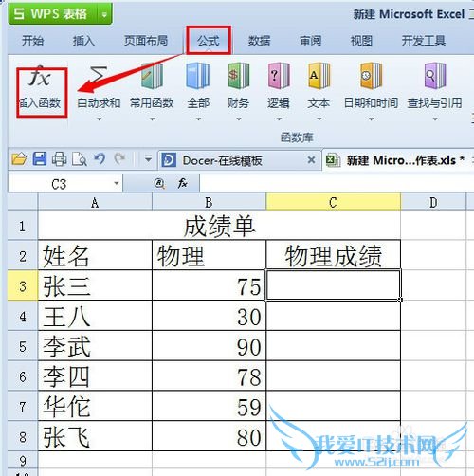Open the WPS 表格 application menu arrow
This screenshot has width=474, height=476.
[x=104, y=14]
